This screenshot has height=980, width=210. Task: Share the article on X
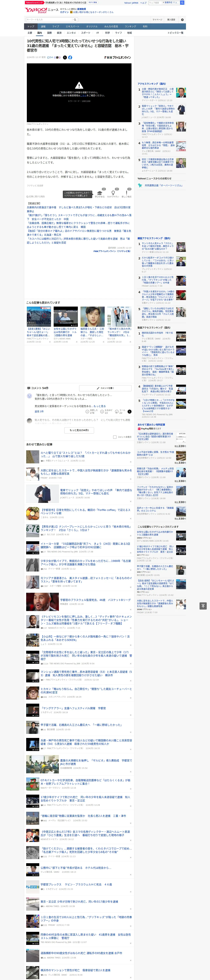click(x=65, y=57)
